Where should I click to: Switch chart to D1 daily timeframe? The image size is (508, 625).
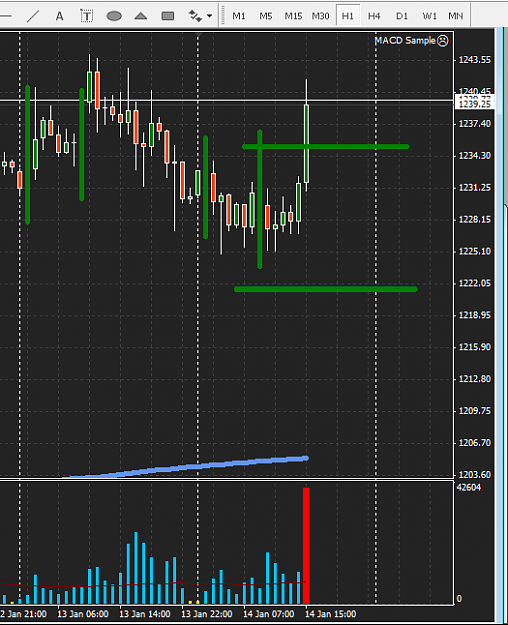(x=402, y=16)
